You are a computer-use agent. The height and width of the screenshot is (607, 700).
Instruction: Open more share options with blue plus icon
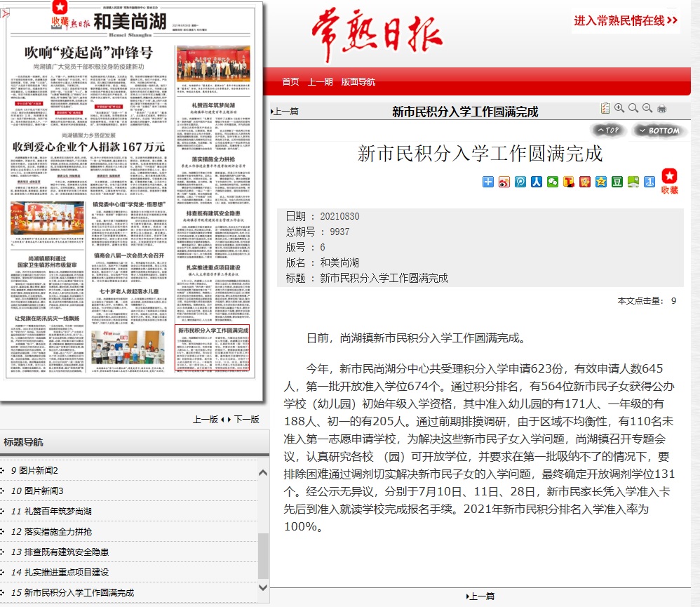pyautogui.click(x=488, y=182)
